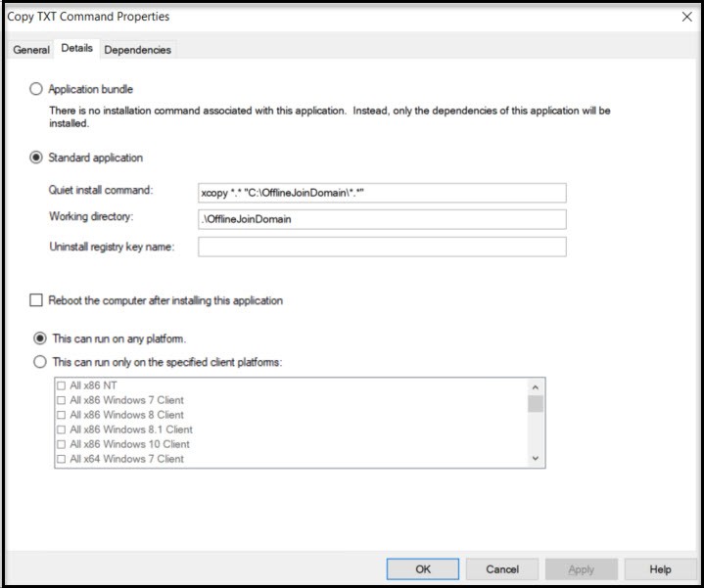Click the platform list scroll up arrow
This screenshot has width=704, height=588.
coord(536,387)
